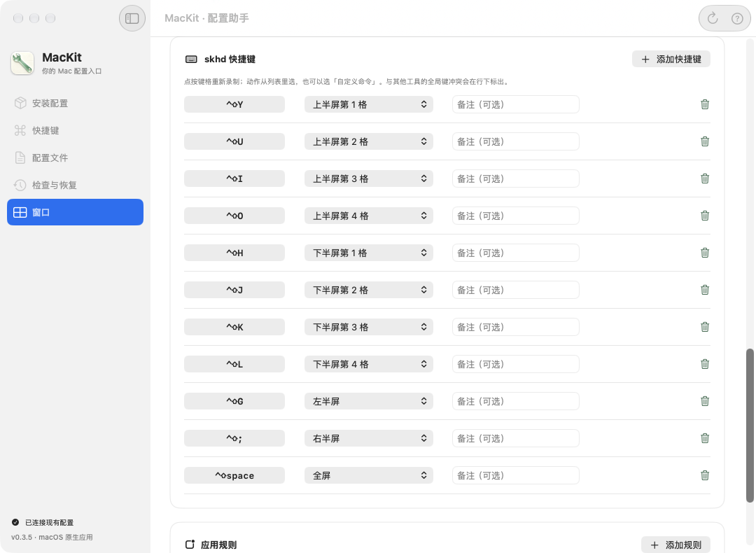756x553 pixels.
Task: Click the 已连接现有配置 status text
Action: tap(49, 523)
